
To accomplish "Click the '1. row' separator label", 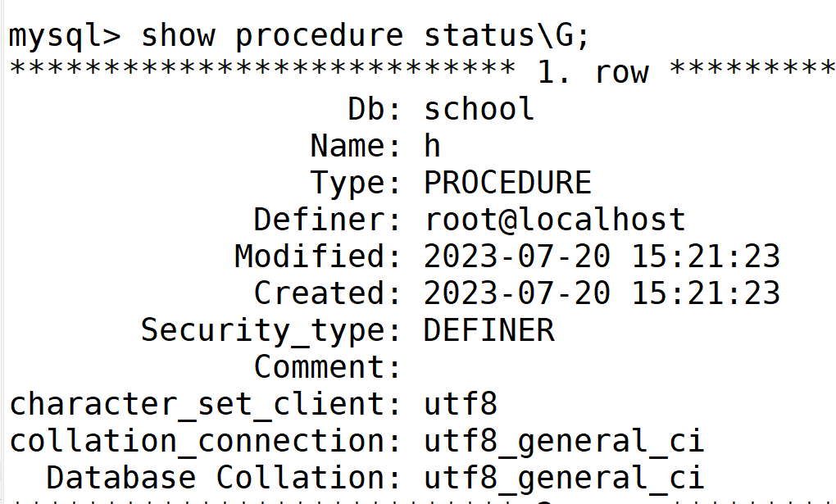I will (593, 72).
